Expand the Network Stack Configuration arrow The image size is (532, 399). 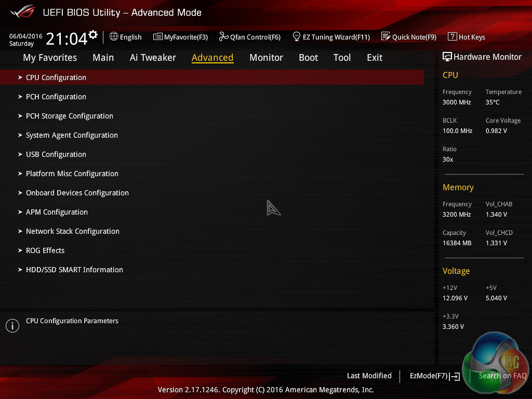coord(20,231)
